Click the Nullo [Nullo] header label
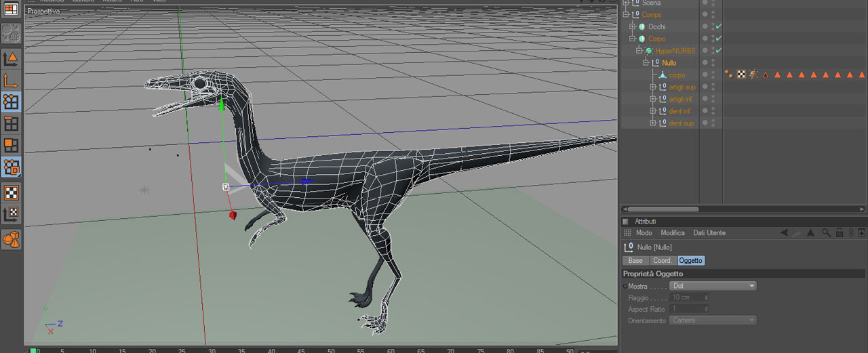Image resolution: width=868 pixels, height=353 pixels. click(x=654, y=247)
